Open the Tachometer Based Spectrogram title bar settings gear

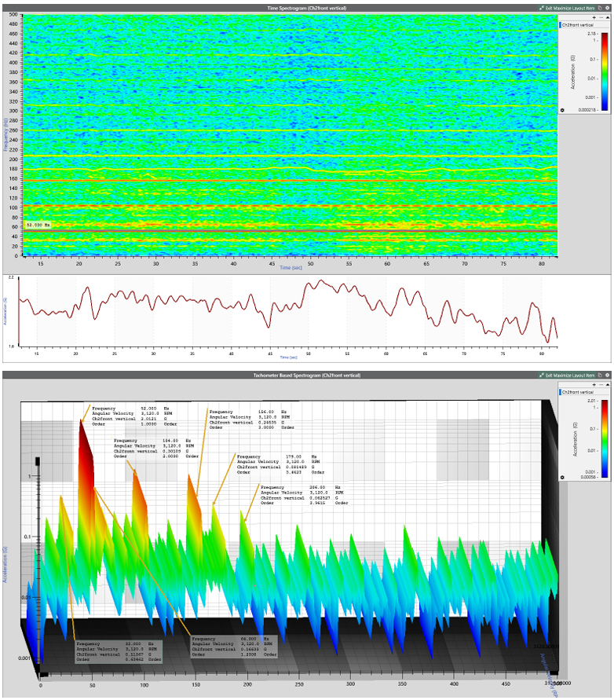[607, 376]
